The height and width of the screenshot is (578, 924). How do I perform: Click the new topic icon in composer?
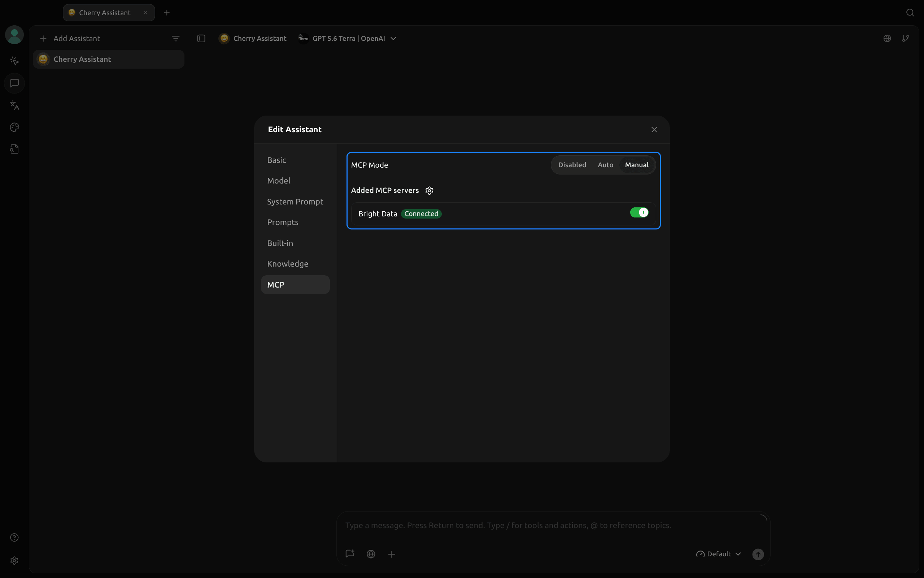350,554
